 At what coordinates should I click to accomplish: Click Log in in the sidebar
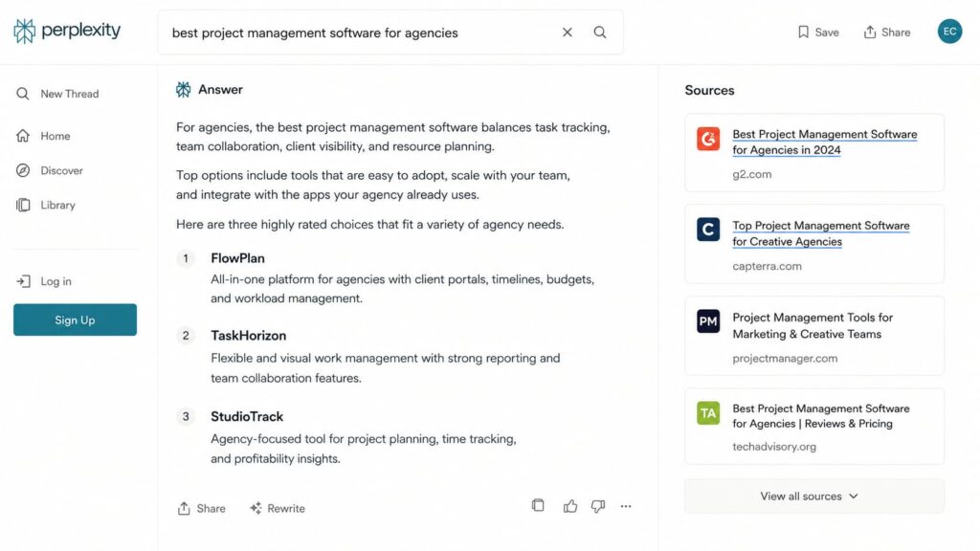click(x=44, y=281)
